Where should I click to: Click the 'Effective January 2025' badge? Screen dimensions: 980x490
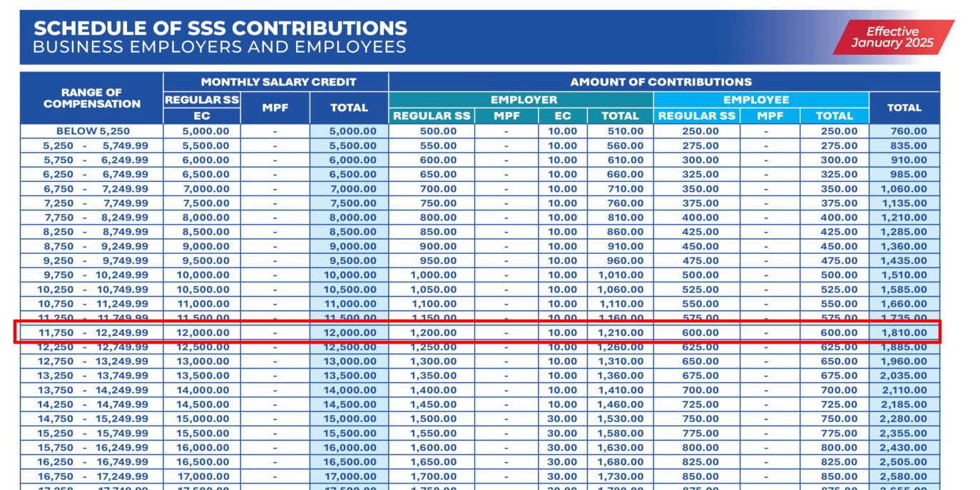click(x=893, y=37)
